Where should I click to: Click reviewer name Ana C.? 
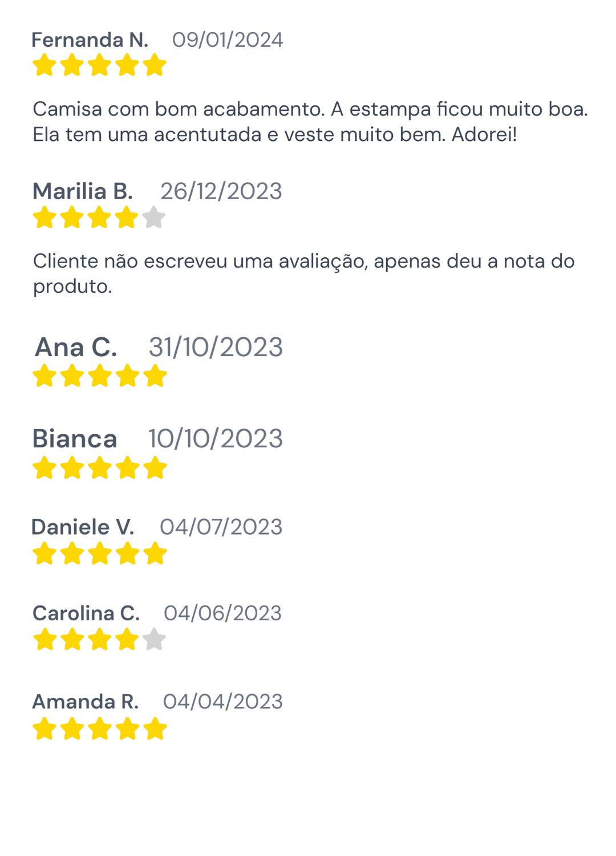tap(76, 347)
